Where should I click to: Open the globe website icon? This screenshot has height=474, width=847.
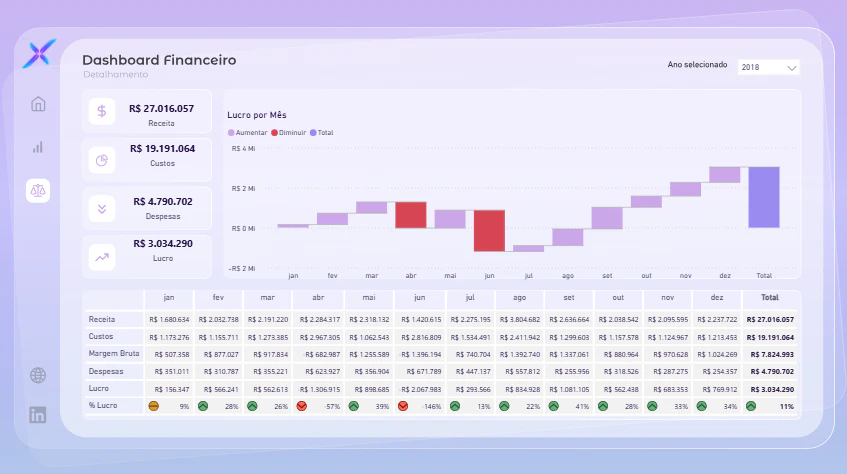point(38,375)
